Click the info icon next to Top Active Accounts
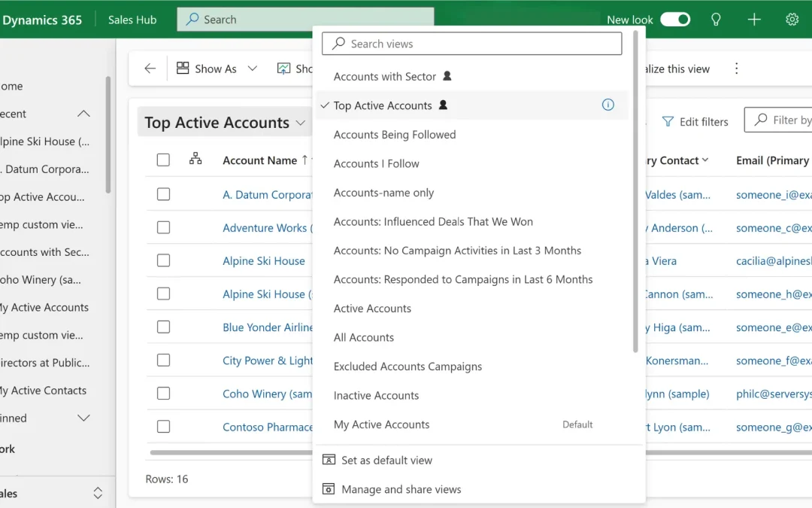The image size is (812, 508). 608,105
